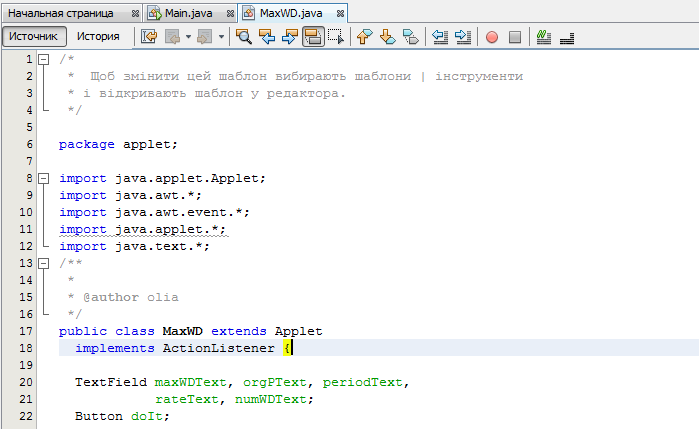Image resolution: width=699 pixels, height=429 pixels.
Task: Switch to the История history view
Action: tap(98, 37)
